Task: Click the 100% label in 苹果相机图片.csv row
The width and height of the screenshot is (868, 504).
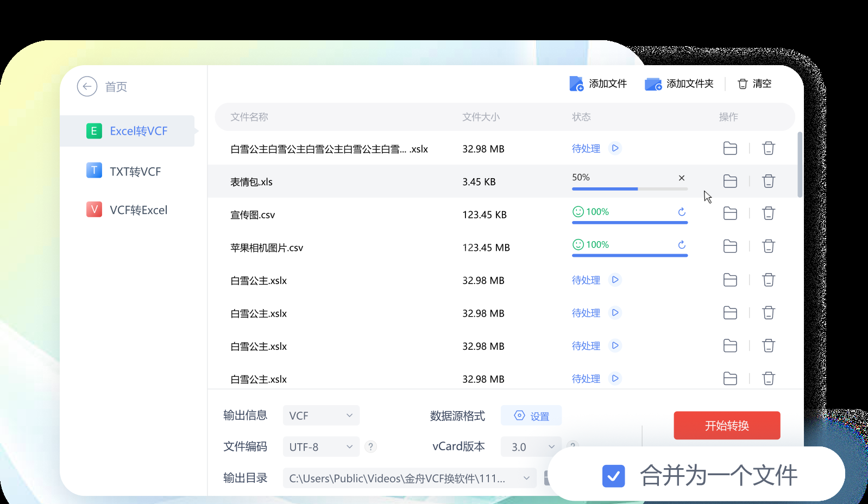Action: [x=597, y=244]
